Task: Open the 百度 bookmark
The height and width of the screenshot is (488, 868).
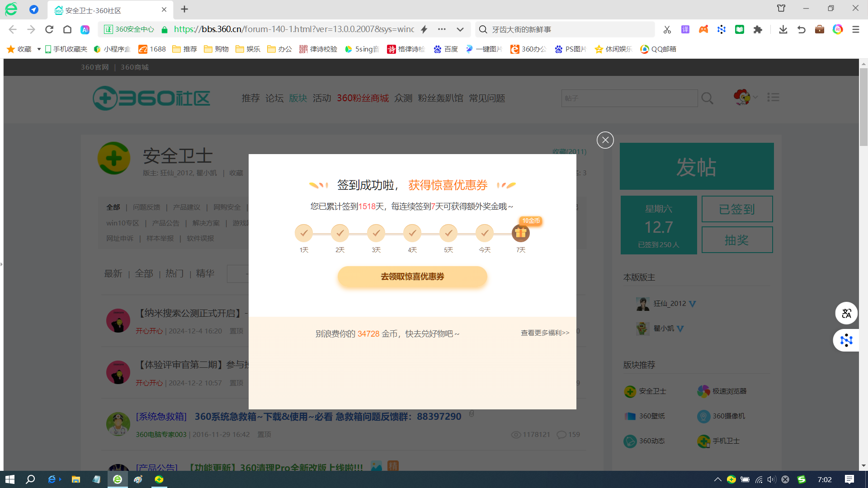Action: point(446,49)
